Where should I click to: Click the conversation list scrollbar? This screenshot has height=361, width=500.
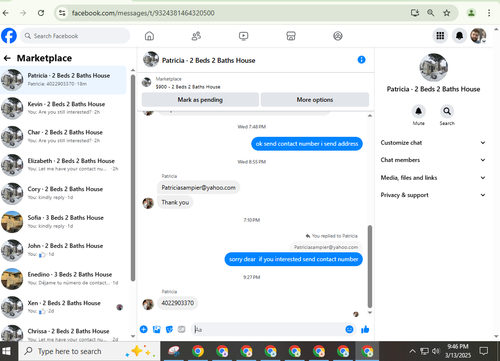coord(133,178)
